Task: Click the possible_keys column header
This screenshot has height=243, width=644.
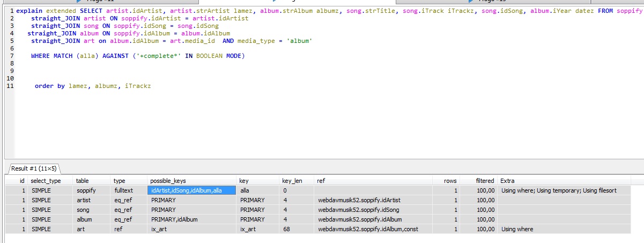Action: (191, 181)
